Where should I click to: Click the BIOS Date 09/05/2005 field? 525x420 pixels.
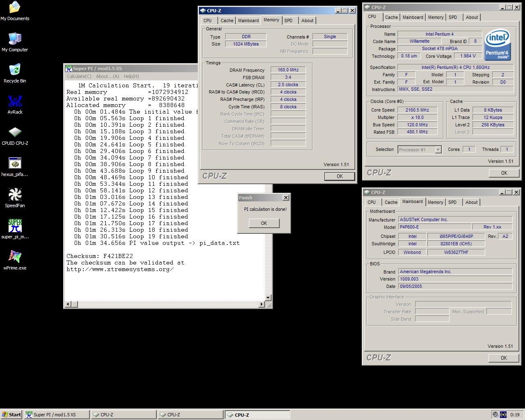pos(455,286)
